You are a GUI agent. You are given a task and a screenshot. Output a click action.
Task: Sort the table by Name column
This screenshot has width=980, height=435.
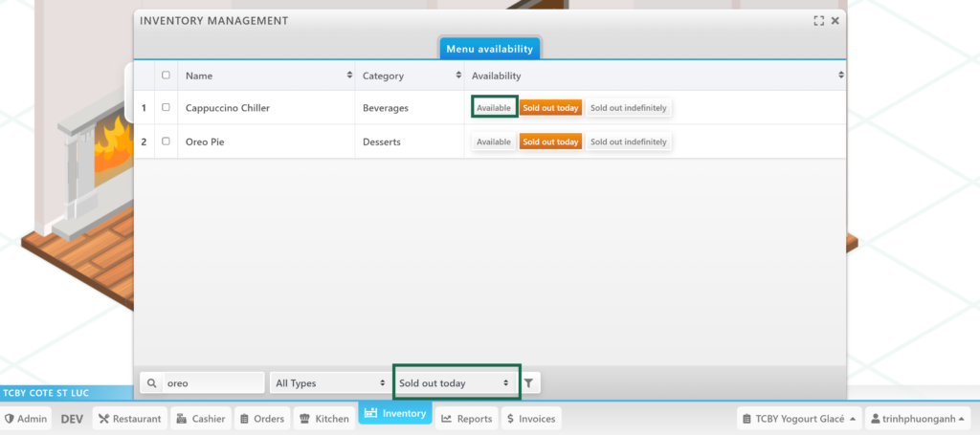[x=266, y=76]
